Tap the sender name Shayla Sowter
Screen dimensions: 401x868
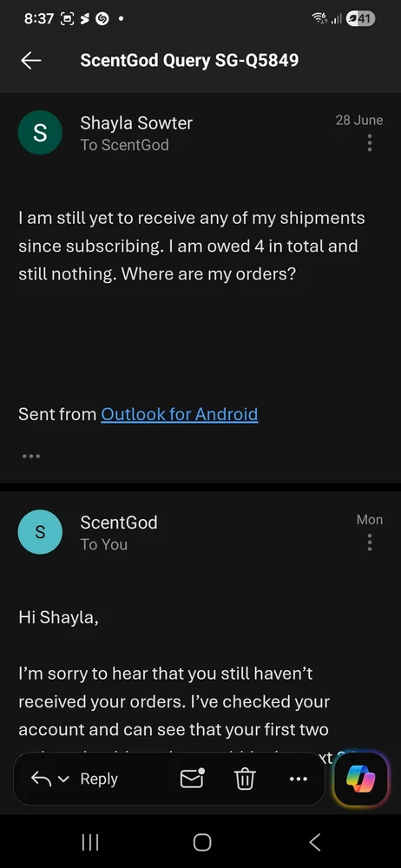pos(136,122)
